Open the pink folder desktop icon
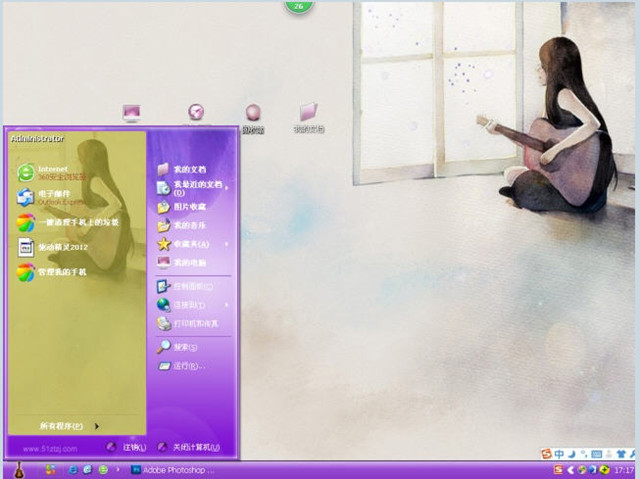Viewport: 640px width, 479px height. coord(309,118)
